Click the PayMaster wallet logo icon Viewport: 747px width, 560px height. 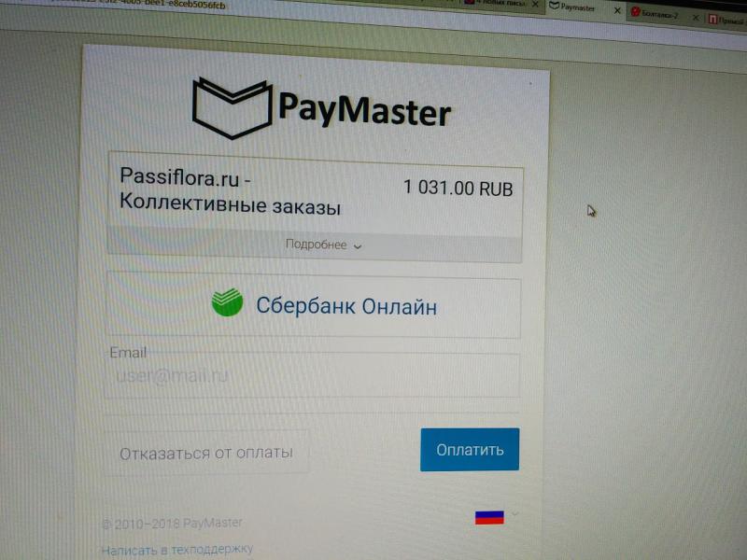pyautogui.click(x=232, y=108)
